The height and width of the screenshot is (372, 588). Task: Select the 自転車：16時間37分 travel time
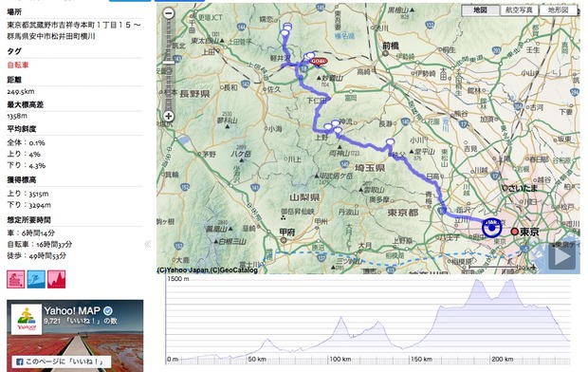tap(40, 245)
